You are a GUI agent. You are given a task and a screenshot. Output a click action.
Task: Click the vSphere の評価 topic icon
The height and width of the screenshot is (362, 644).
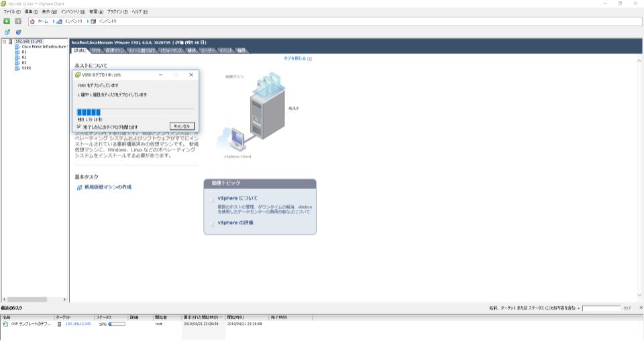point(212,224)
